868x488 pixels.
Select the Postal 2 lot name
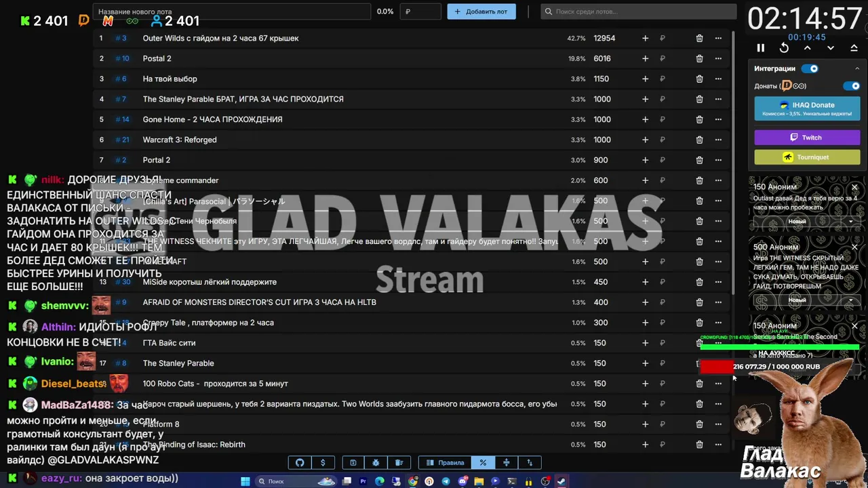tap(157, 59)
